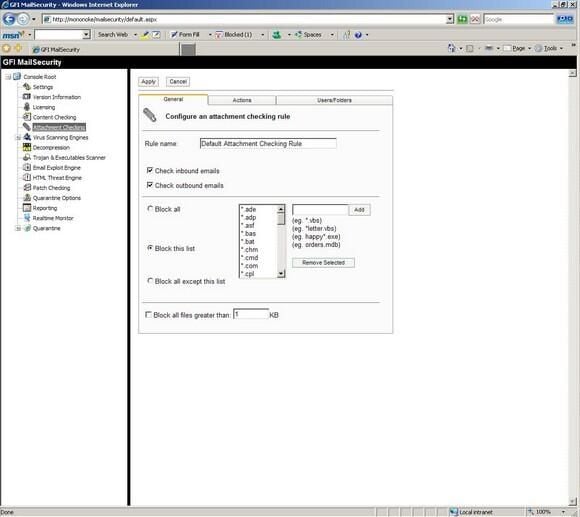580x517 pixels.
Task: Enable Block all files greater than checkbox
Action: 148,315
